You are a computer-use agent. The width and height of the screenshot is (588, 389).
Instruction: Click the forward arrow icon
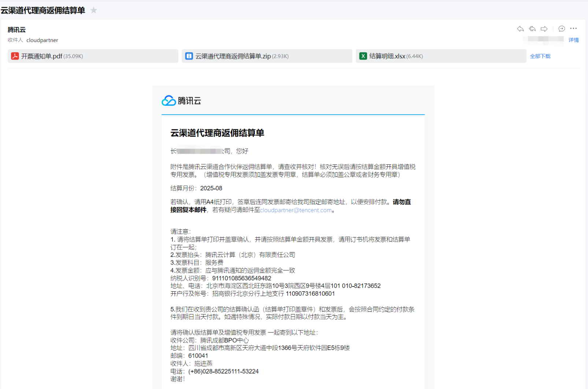[544, 29]
